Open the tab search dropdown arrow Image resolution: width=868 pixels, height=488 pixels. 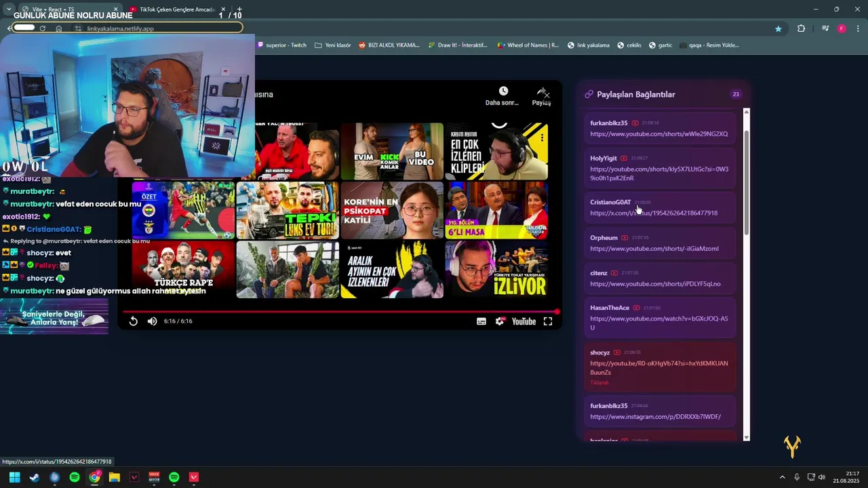[x=8, y=9]
